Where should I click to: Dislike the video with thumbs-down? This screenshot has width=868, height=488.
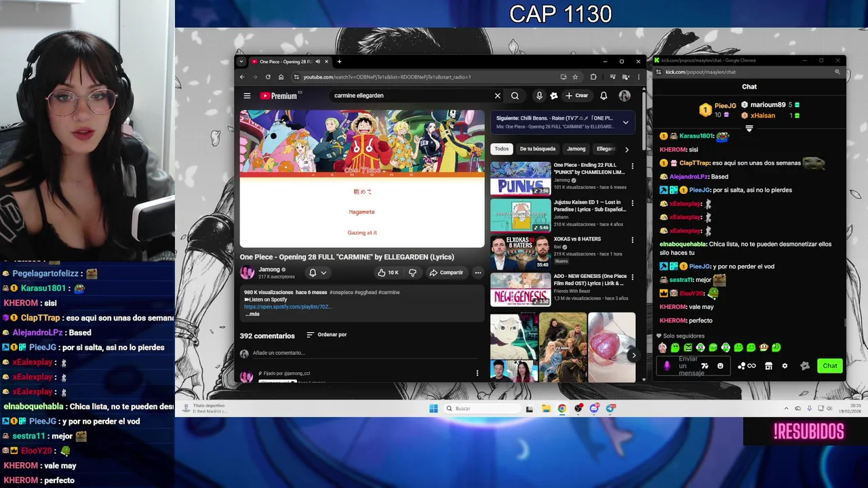coord(412,272)
